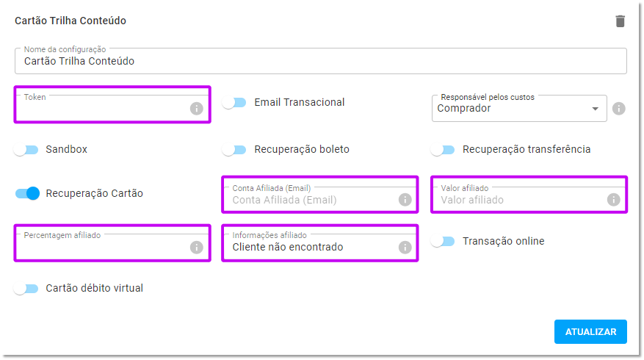Select the Conta Afiliada (Email) field
The height and width of the screenshot is (360, 644).
pyautogui.click(x=312, y=200)
